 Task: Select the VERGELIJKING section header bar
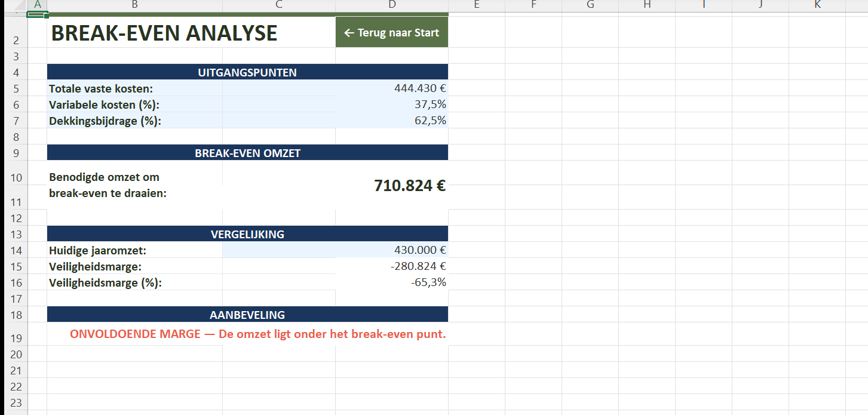coord(247,234)
